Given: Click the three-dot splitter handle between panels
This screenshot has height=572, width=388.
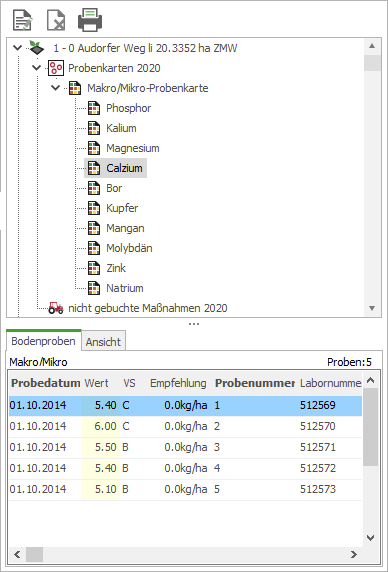Looking at the screenshot, I should click(194, 324).
